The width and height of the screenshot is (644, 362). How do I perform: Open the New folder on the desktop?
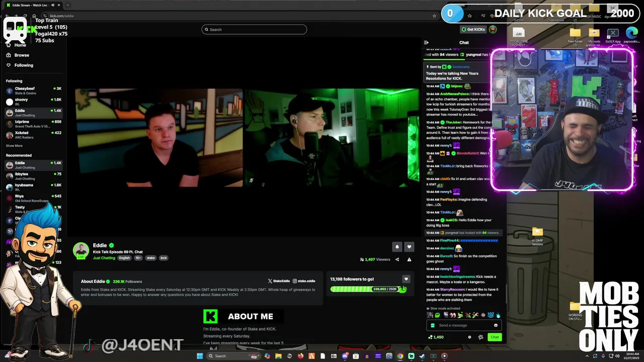coord(575,36)
